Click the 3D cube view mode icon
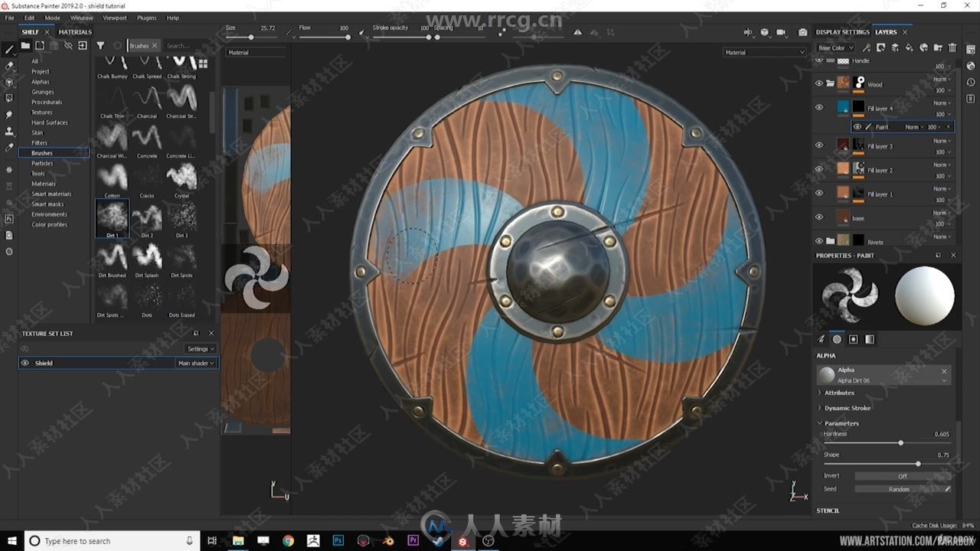 [764, 32]
